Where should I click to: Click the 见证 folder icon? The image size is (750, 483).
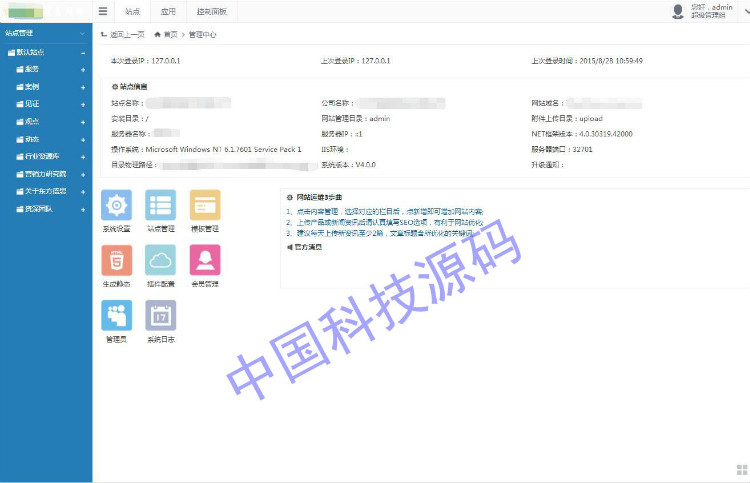point(20,104)
